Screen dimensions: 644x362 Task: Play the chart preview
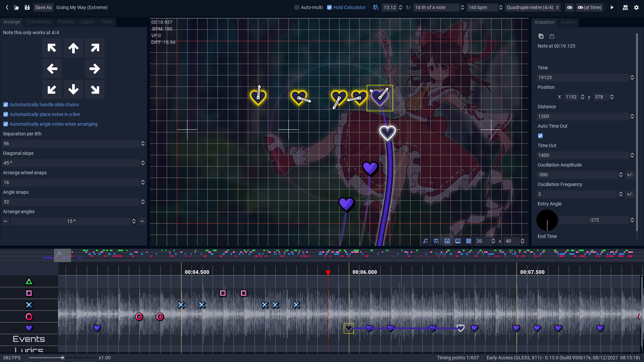612,7
